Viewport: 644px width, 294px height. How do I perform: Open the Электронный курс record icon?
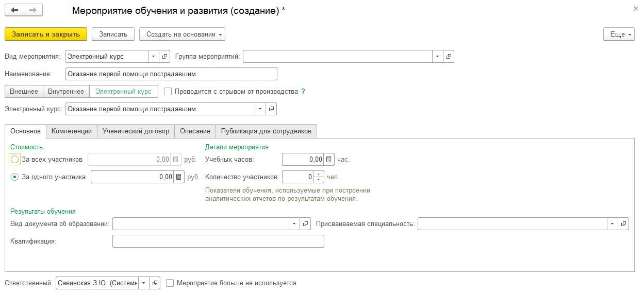click(271, 109)
